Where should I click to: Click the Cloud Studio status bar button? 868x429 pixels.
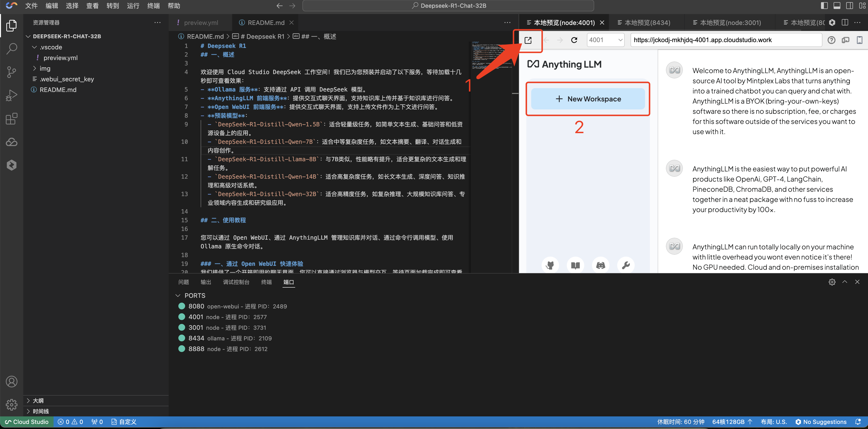click(27, 421)
